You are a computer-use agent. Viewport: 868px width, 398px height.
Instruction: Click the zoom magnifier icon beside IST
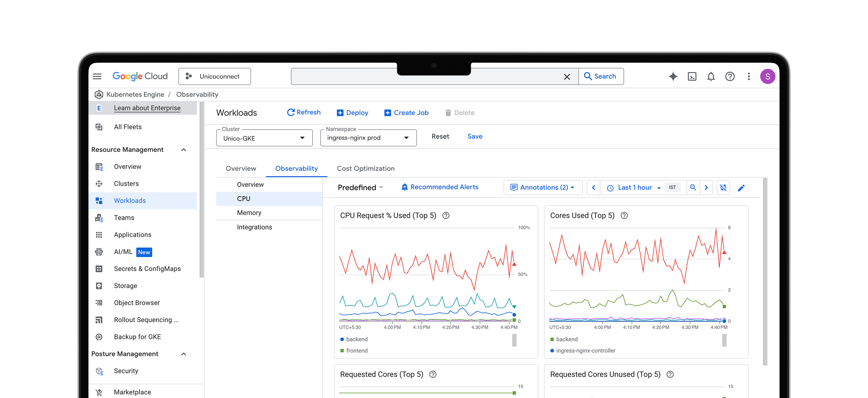pos(693,188)
